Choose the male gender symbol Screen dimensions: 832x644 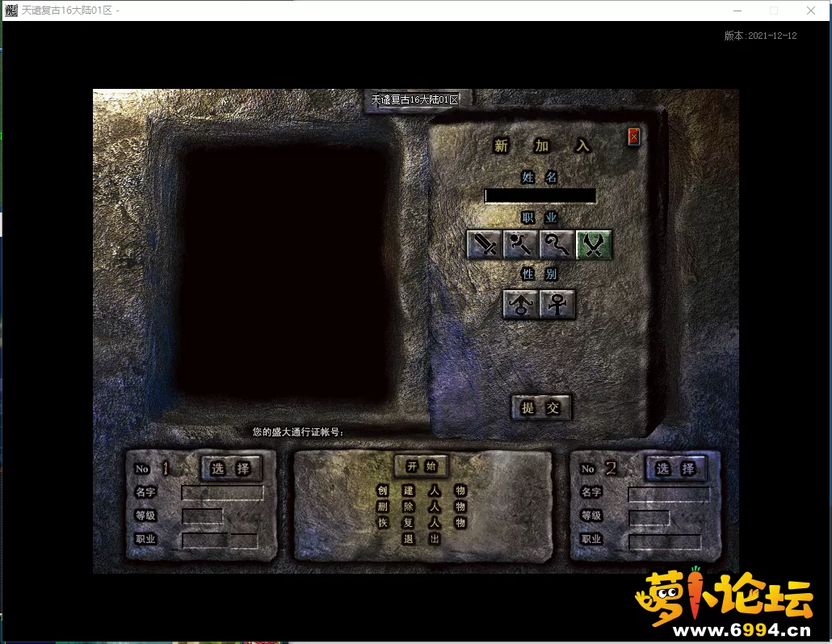point(520,304)
